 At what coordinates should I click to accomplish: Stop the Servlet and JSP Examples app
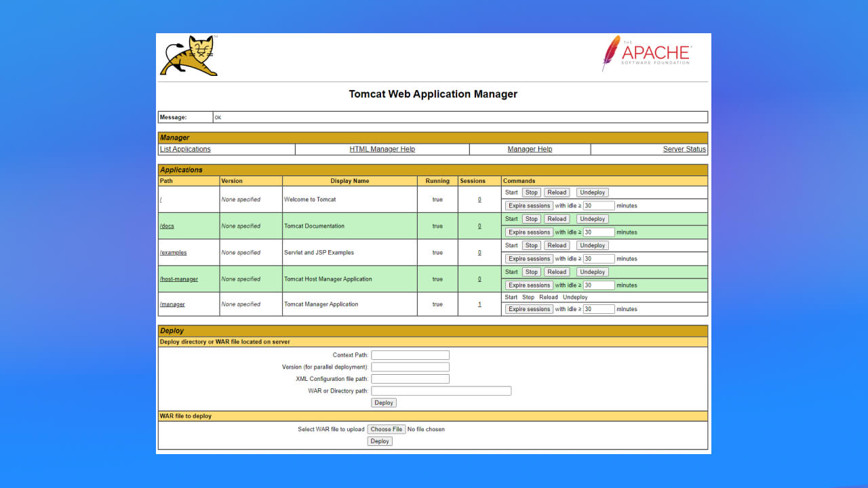pos(531,245)
